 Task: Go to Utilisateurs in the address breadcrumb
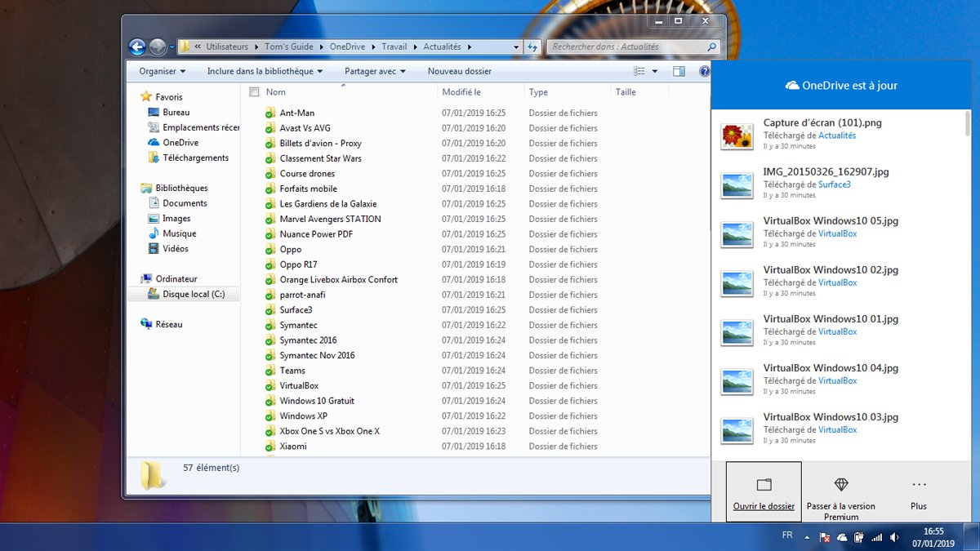click(x=227, y=47)
